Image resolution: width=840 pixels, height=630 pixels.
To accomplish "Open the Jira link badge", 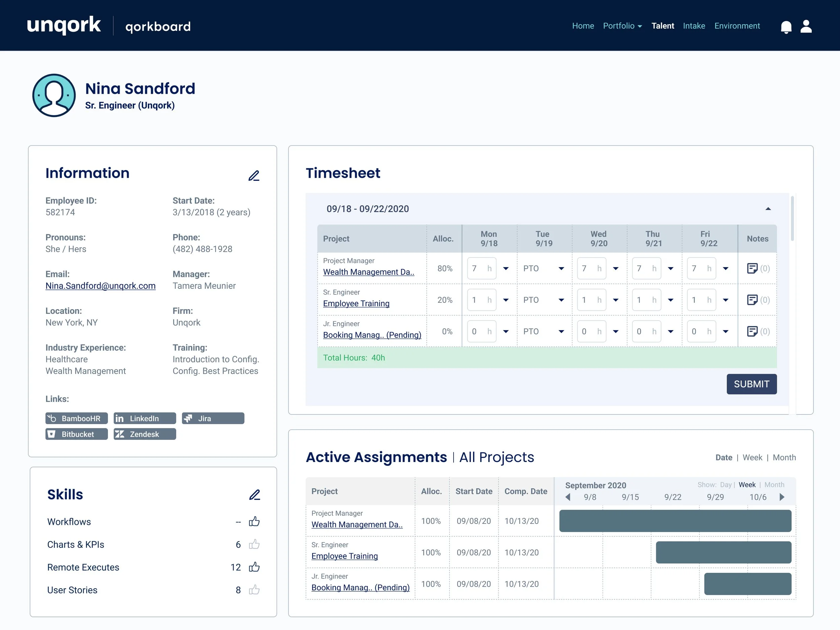I will pyautogui.click(x=213, y=418).
